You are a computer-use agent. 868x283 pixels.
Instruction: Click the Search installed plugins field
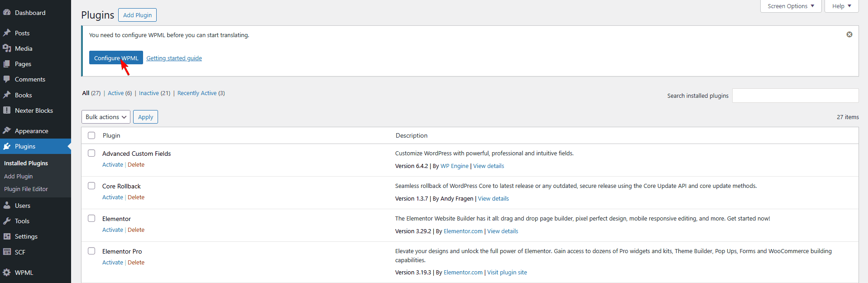click(x=796, y=96)
